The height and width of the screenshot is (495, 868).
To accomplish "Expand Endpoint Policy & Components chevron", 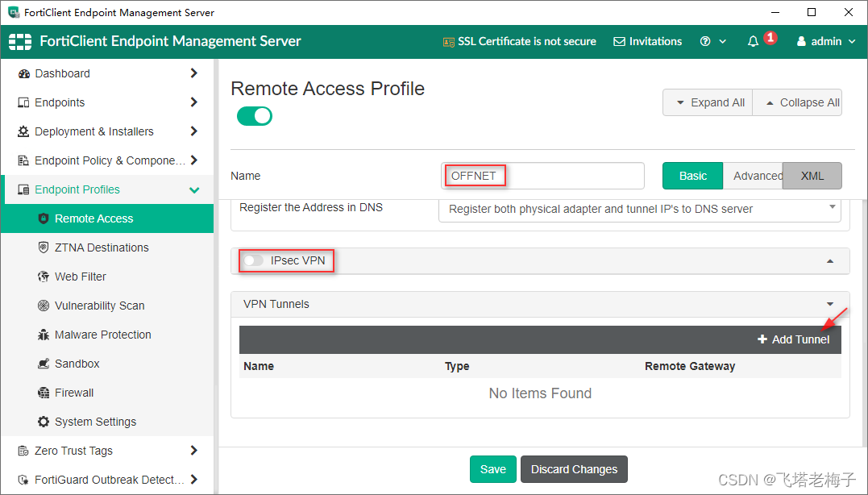I will pyautogui.click(x=193, y=160).
